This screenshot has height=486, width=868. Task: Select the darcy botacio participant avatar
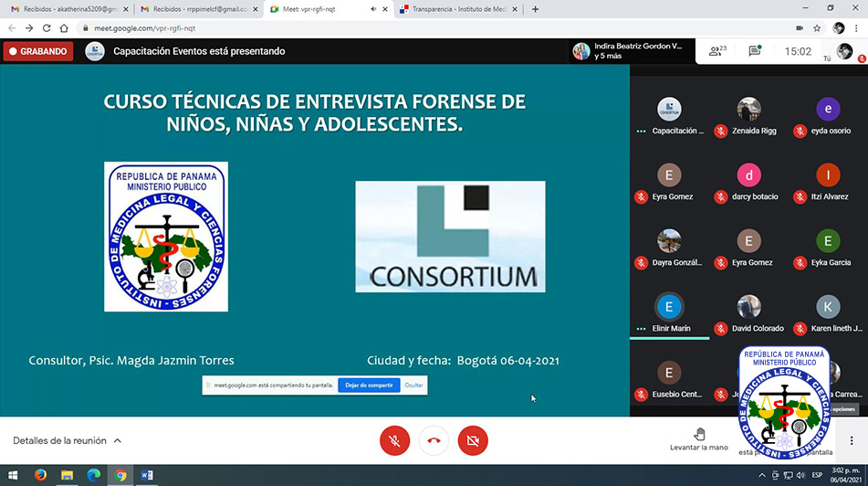[x=748, y=175]
